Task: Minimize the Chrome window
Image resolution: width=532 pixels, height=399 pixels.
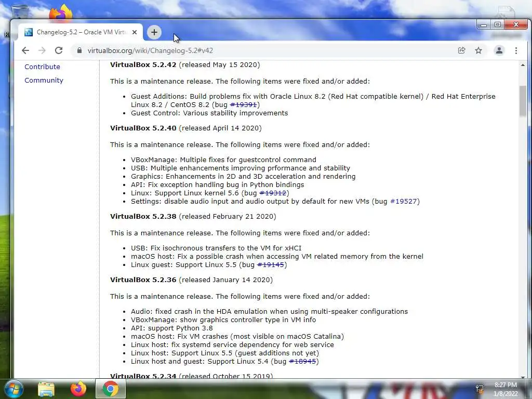Action: 484,25
